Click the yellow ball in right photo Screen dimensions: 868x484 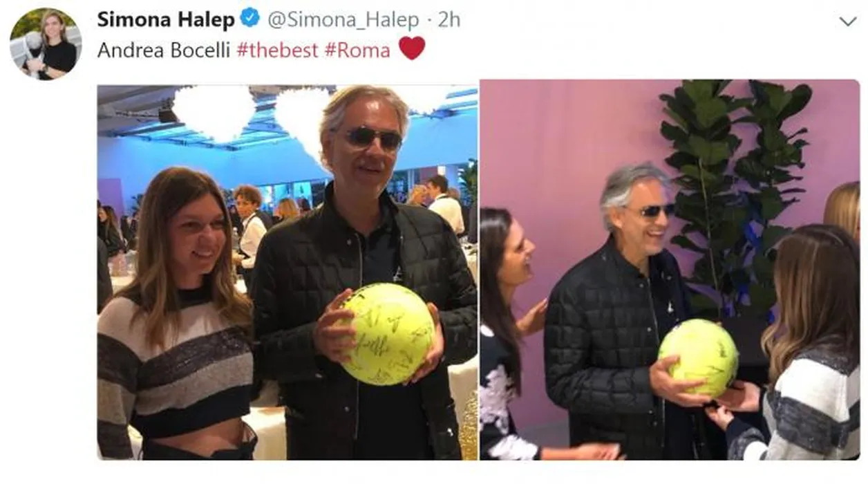[698, 358]
